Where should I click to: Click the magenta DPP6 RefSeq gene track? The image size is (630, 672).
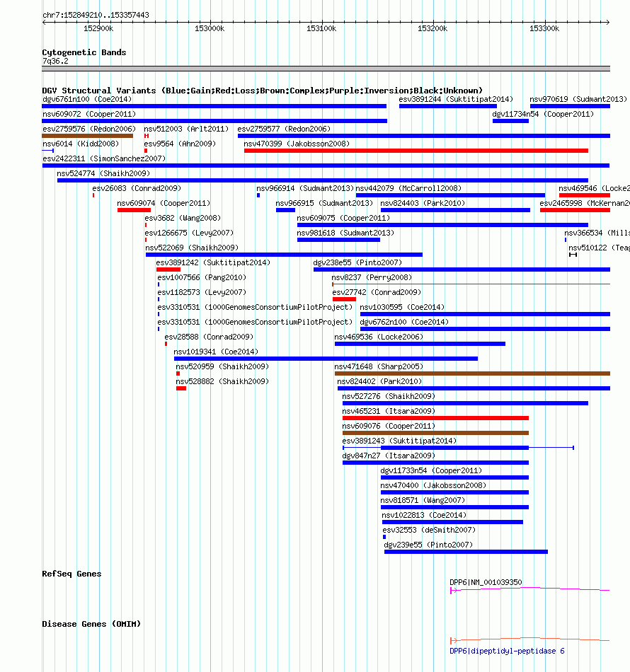coord(530,590)
